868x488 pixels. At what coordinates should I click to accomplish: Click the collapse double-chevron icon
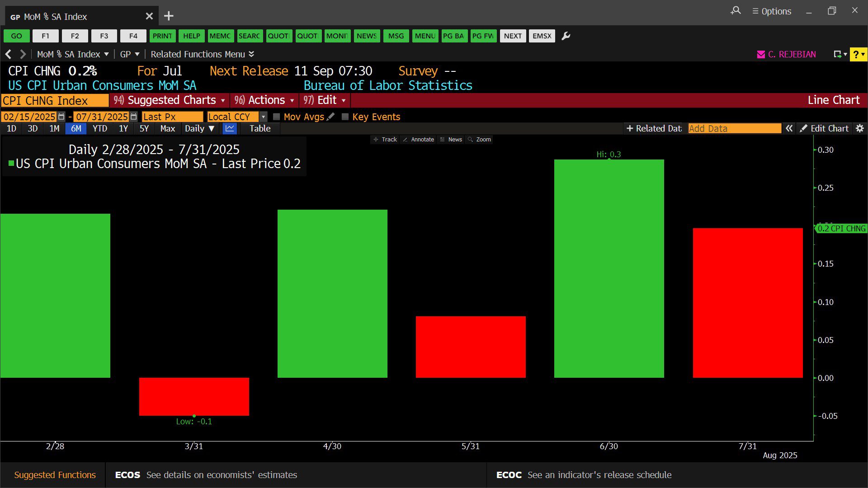coord(789,128)
